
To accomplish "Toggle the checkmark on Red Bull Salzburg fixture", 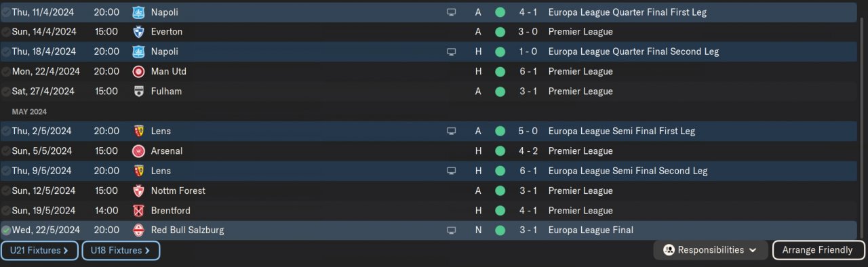I will [5, 230].
